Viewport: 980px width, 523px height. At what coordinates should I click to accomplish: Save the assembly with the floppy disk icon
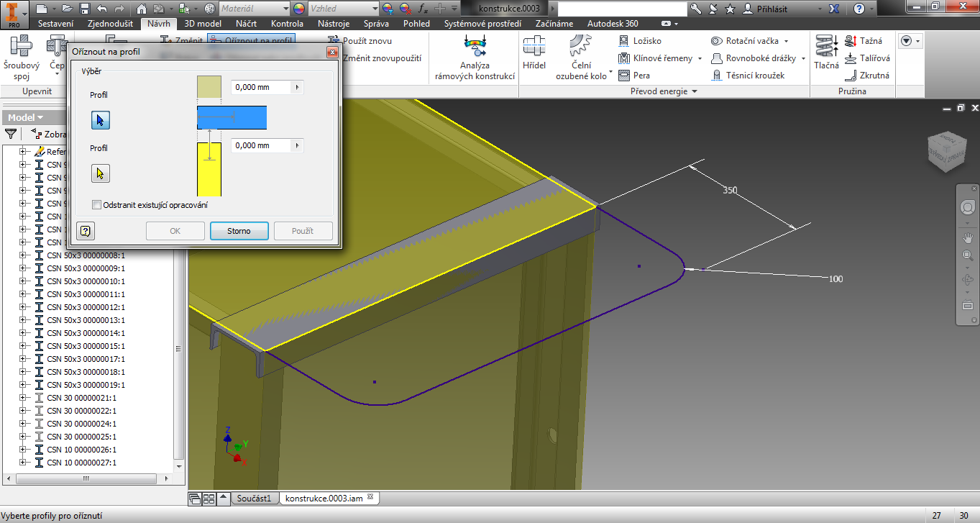pyautogui.click(x=84, y=9)
